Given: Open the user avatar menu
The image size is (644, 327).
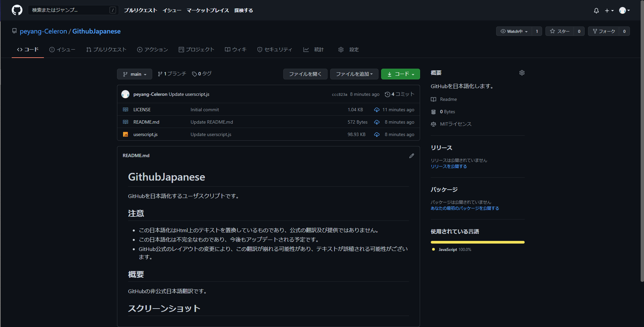Looking at the screenshot, I should [624, 10].
